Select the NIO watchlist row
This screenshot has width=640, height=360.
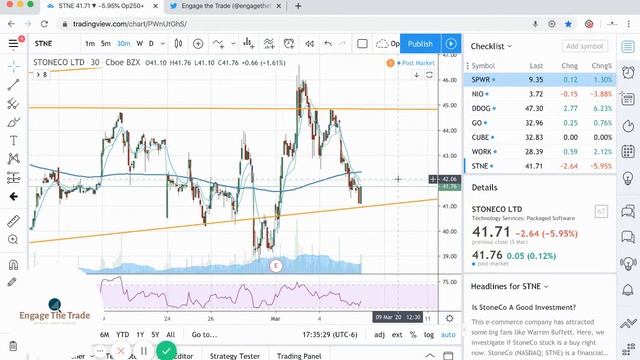click(540, 94)
